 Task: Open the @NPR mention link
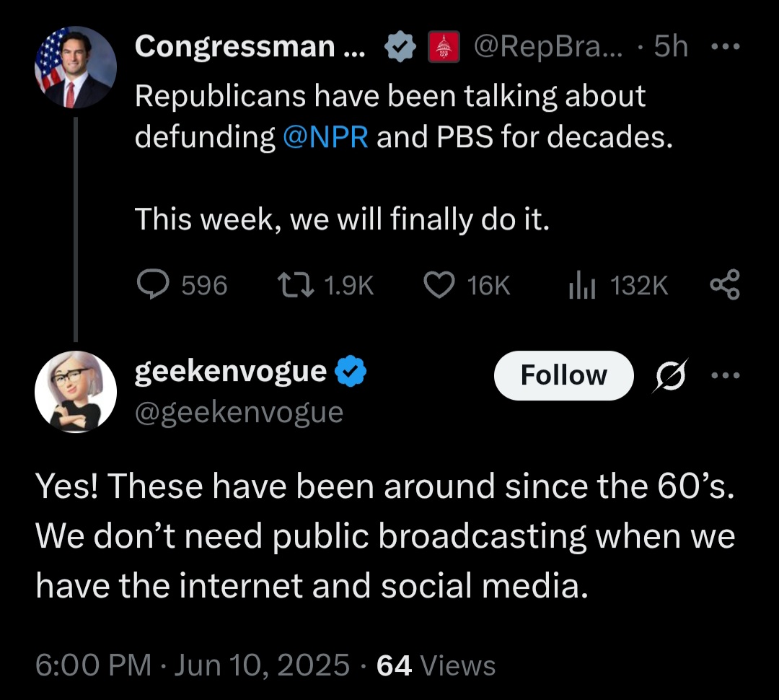click(325, 136)
